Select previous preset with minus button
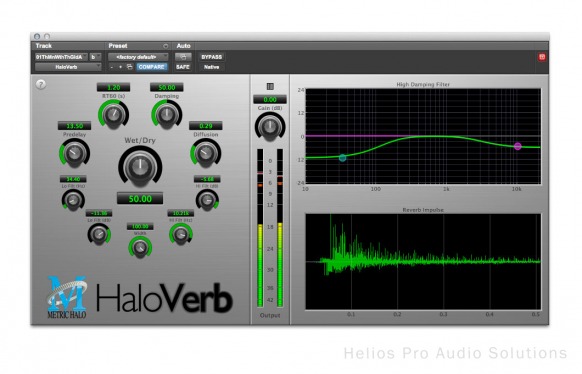Image resolution: width=582 pixels, height=374 pixels. point(112,67)
